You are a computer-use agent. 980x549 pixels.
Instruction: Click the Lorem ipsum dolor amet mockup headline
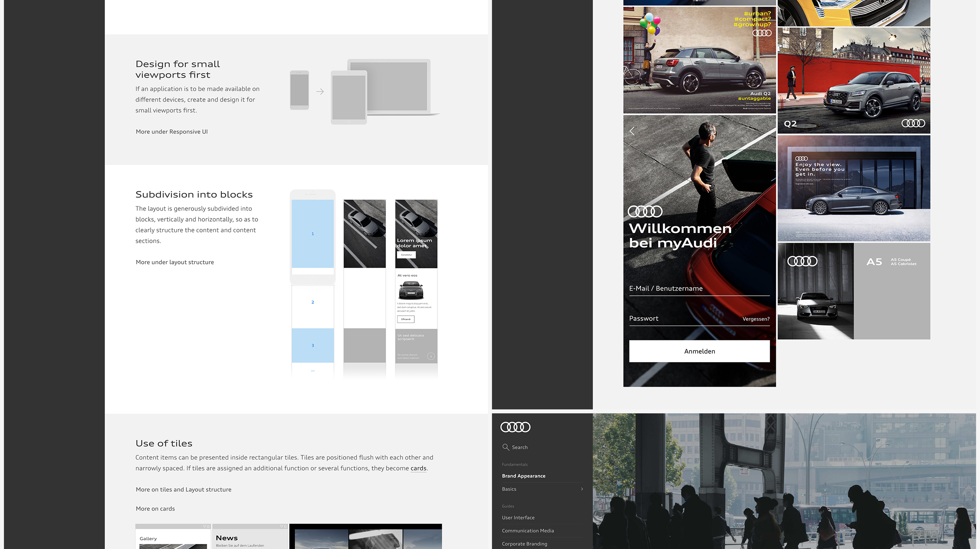[x=414, y=243]
